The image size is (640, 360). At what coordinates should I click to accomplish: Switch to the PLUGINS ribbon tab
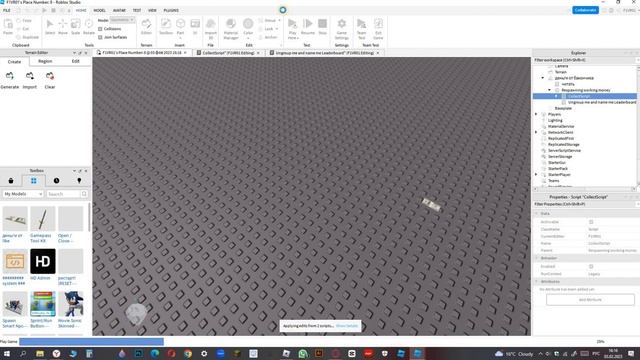[171, 10]
